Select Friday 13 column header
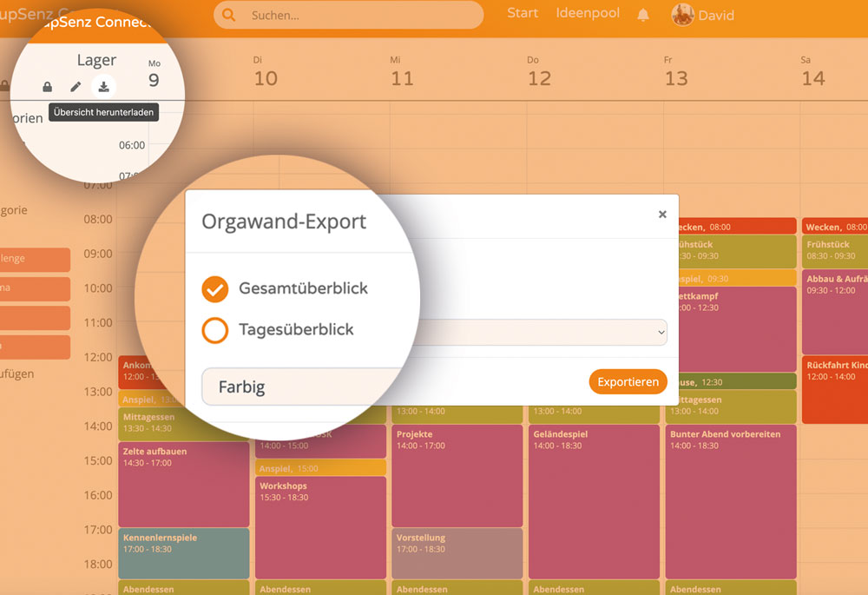The image size is (868, 595). 676,72
